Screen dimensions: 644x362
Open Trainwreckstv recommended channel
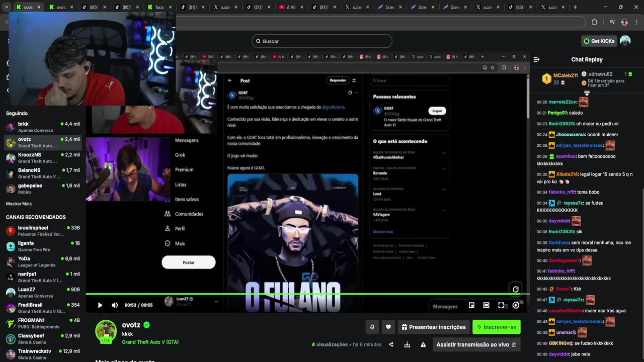click(43, 354)
